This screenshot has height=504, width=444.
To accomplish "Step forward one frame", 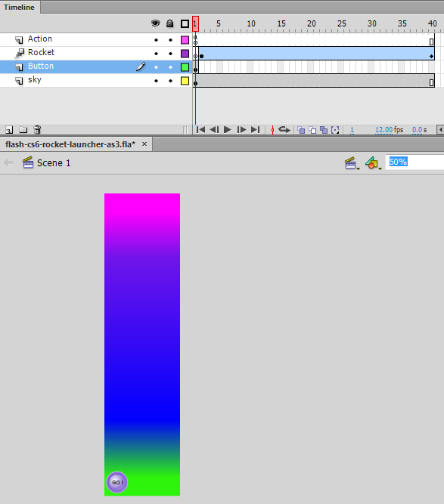I will (x=241, y=129).
